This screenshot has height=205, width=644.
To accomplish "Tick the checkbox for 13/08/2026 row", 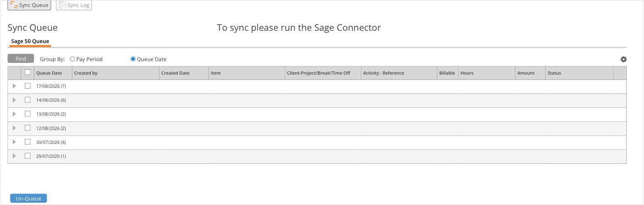I will click(28, 114).
